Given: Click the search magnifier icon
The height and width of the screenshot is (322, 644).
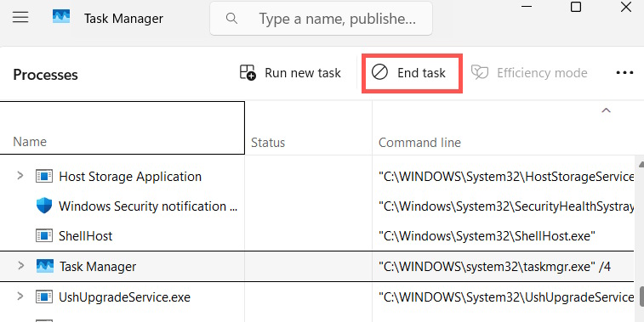Looking at the screenshot, I should [231, 19].
